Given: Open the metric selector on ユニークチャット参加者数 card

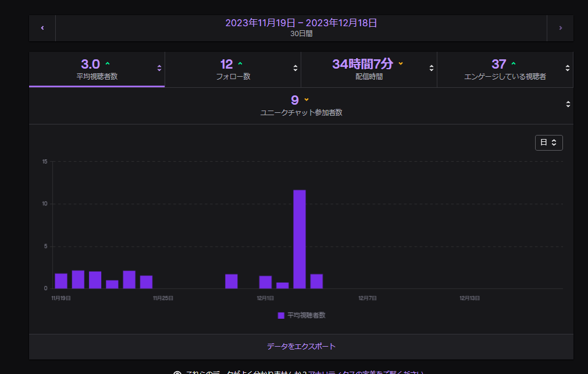Looking at the screenshot, I should [568, 105].
